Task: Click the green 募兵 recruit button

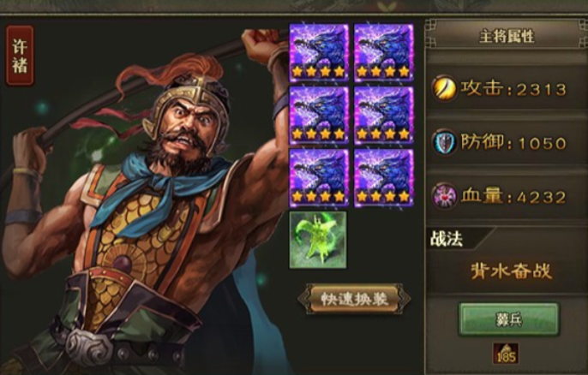Action: (509, 319)
